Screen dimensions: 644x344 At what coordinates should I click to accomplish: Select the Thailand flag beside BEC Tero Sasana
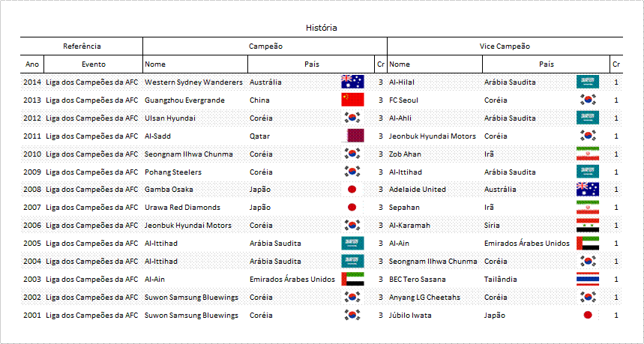pos(587,279)
